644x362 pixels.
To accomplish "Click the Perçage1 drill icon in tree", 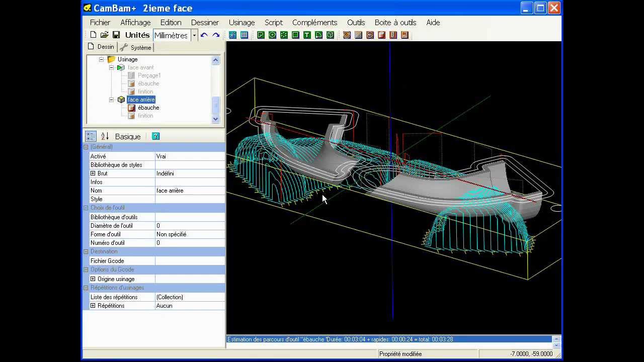I will coord(131,75).
